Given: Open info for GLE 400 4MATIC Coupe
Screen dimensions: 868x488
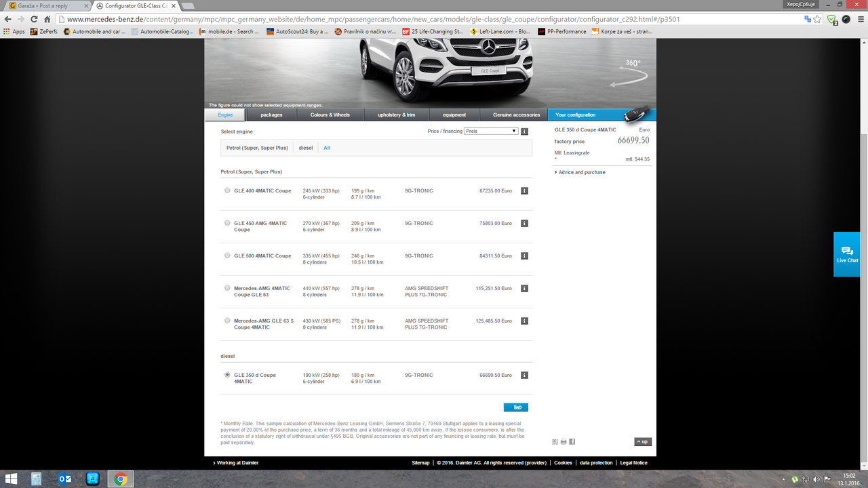Looking at the screenshot, I should pos(524,190).
